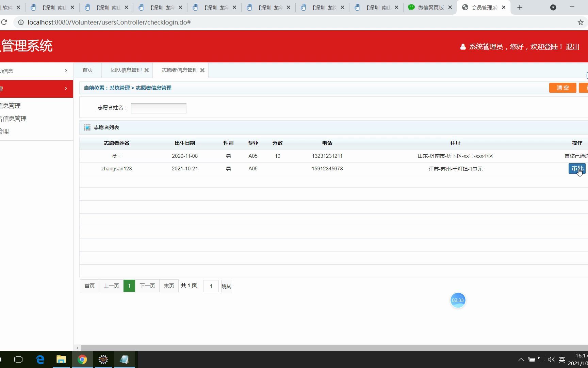Click the 系统管理 breadcrumb link
588x368 pixels.
119,88
